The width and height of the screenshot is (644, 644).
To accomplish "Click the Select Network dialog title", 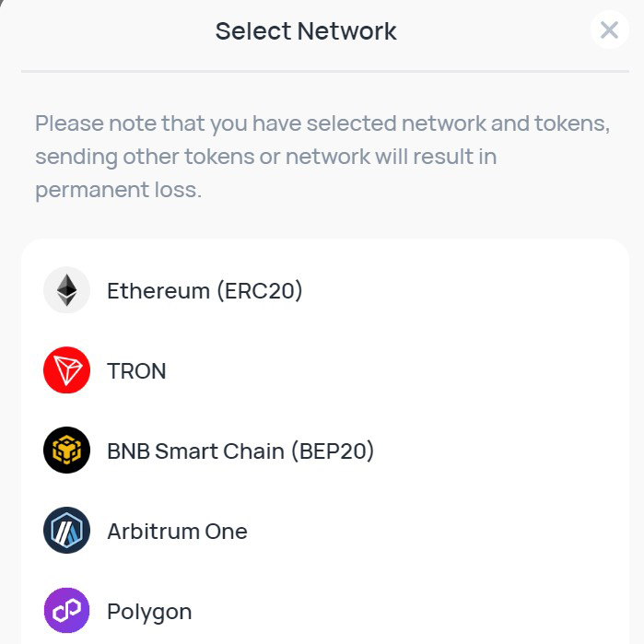I will point(306,30).
